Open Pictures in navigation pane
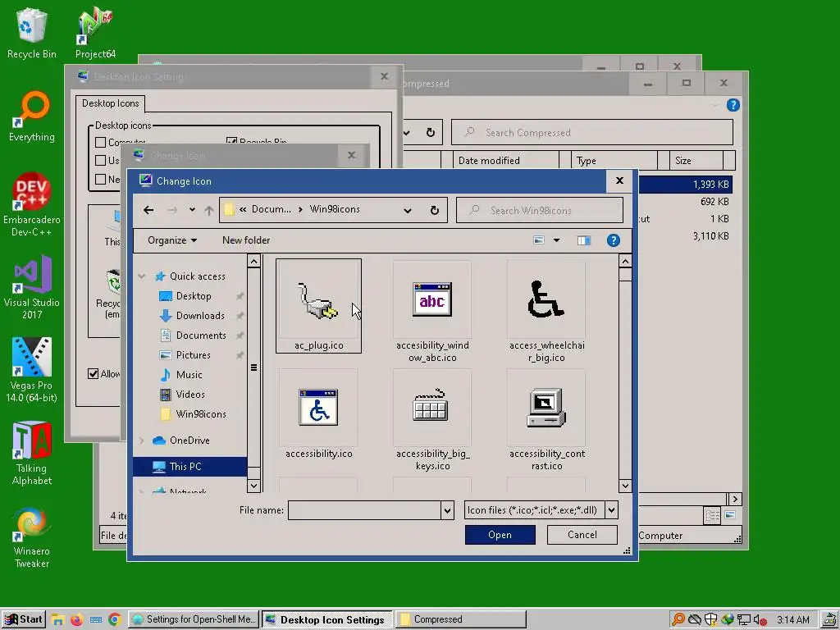840x630 pixels. click(x=193, y=354)
